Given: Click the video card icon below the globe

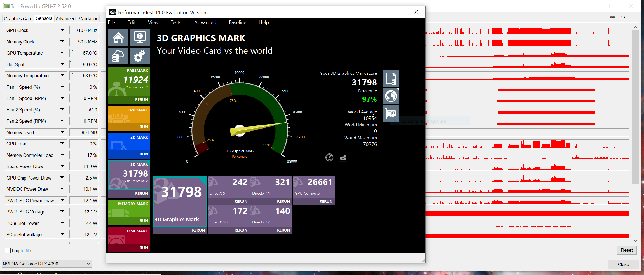Looking at the screenshot, I should point(391,113).
